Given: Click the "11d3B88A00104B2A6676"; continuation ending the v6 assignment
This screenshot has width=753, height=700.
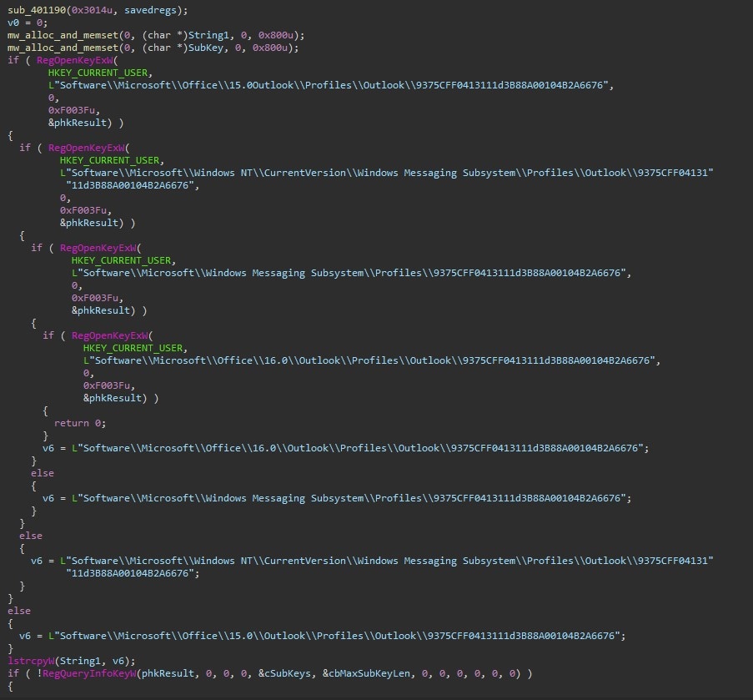Looking at the screenshot, I should coord(133,573).
